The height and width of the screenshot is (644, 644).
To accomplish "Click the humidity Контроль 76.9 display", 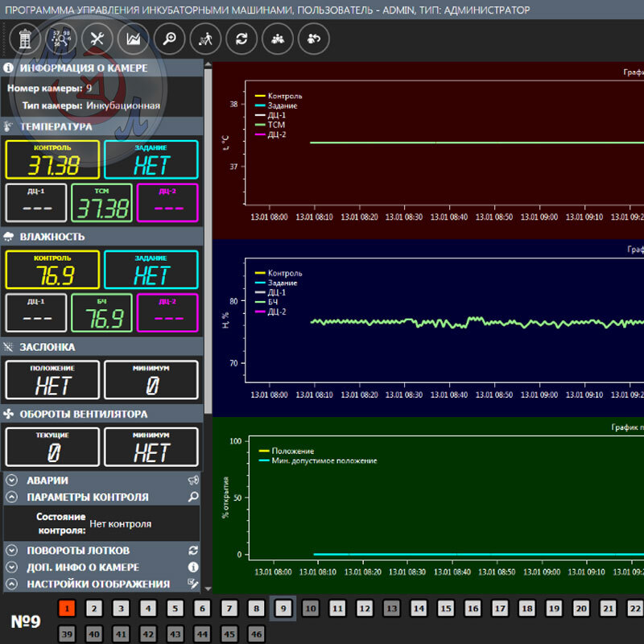I will point(52,270).
